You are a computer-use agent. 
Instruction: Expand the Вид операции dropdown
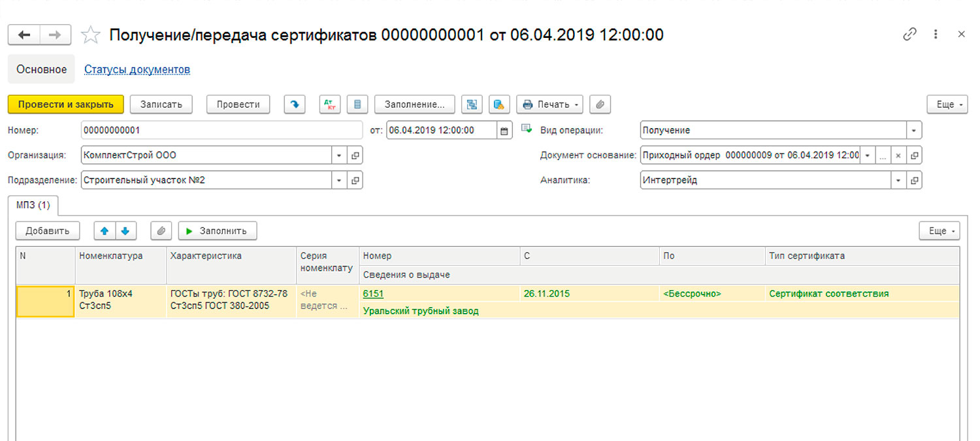pyautogui.click(x=913, y=131)
